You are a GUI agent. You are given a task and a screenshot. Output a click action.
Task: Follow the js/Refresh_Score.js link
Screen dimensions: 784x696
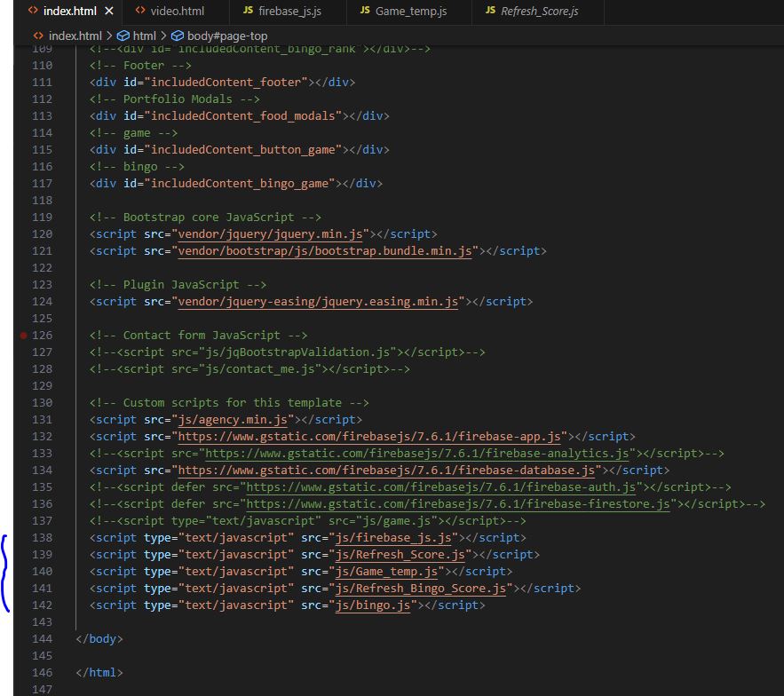[x=400, y=555]
